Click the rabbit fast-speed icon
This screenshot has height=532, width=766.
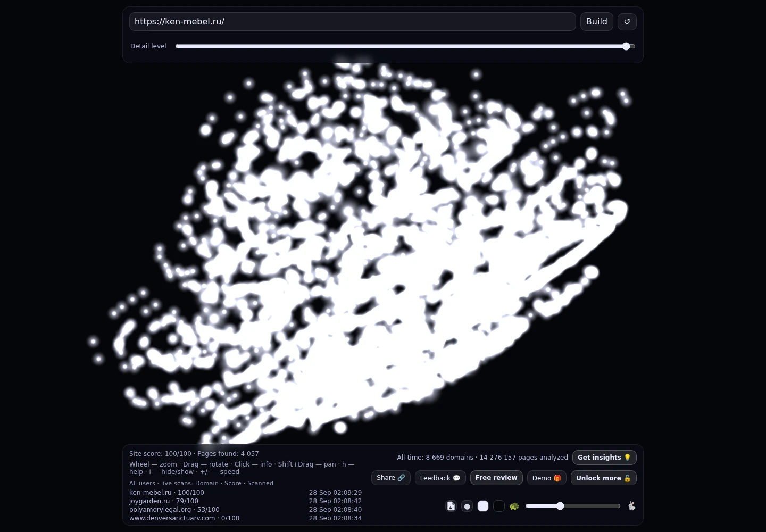tap(631, 506)
